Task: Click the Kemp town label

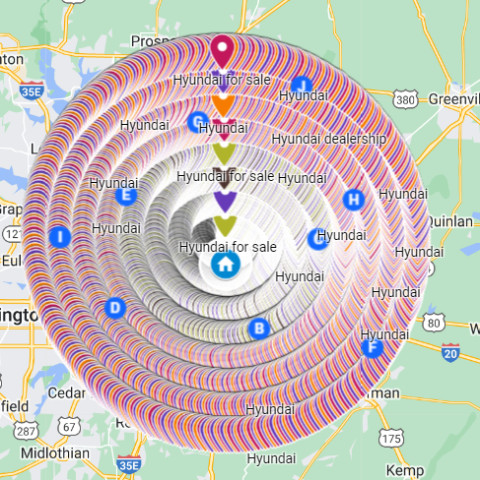Action: (405, 471)
